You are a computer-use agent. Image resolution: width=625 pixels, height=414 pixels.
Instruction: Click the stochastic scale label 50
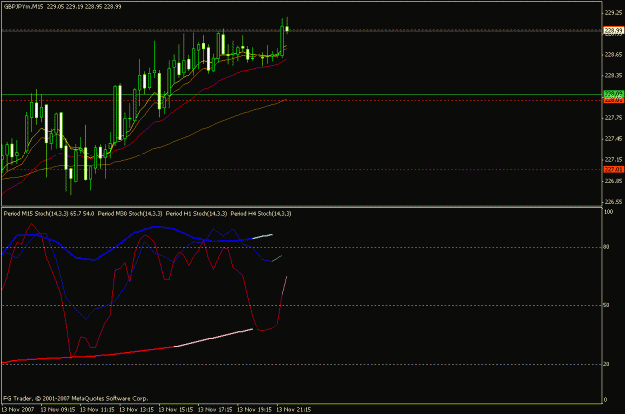coord(607,305)
